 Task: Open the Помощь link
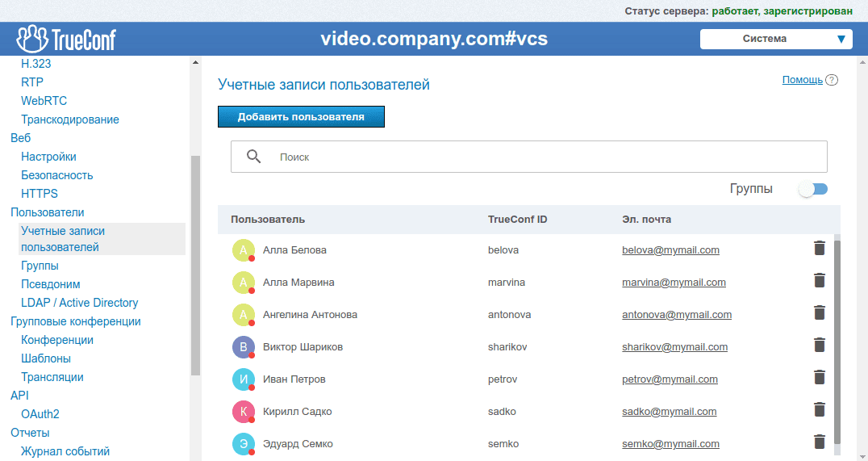[802, 80]
